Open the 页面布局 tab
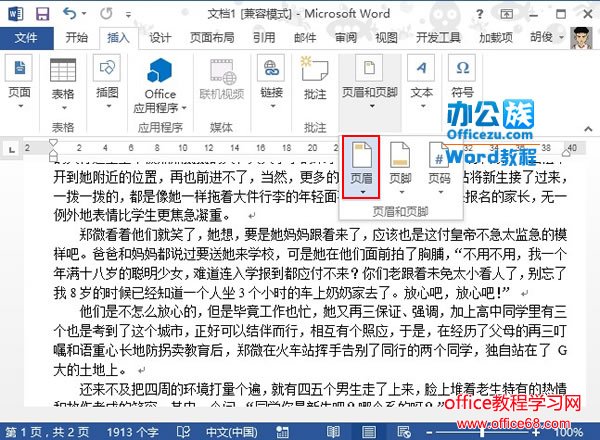 pos(212,37)
